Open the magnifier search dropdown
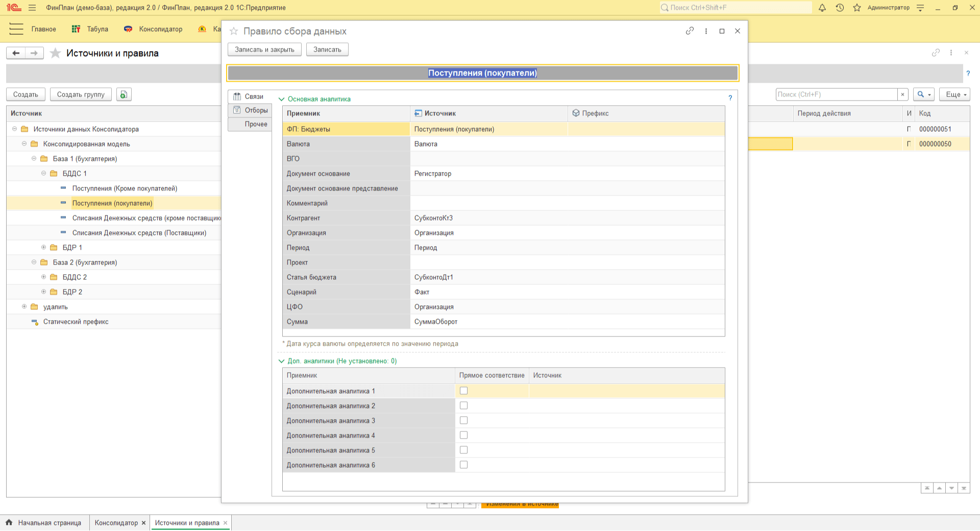 tap(924, 94)
